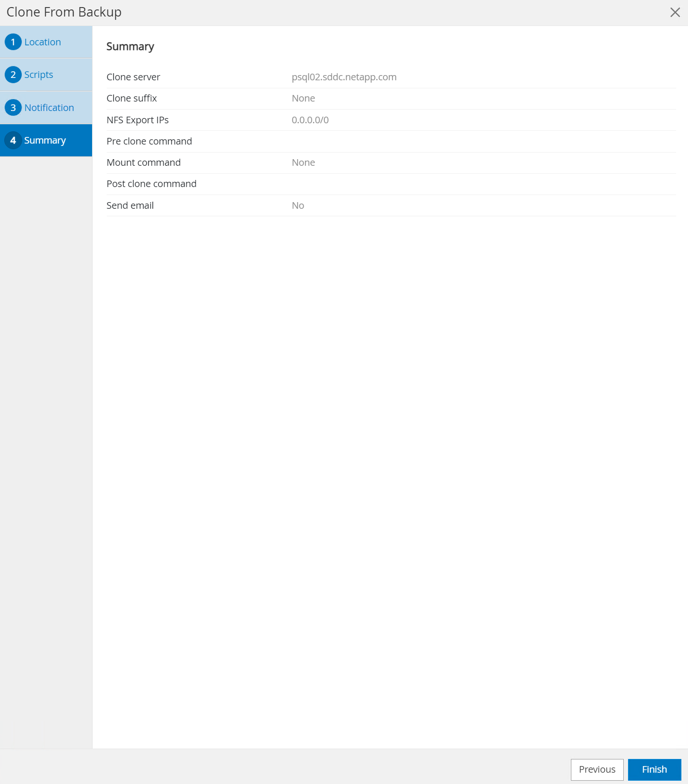Click the Pre clone command label
688x784 pixels.
149,141
